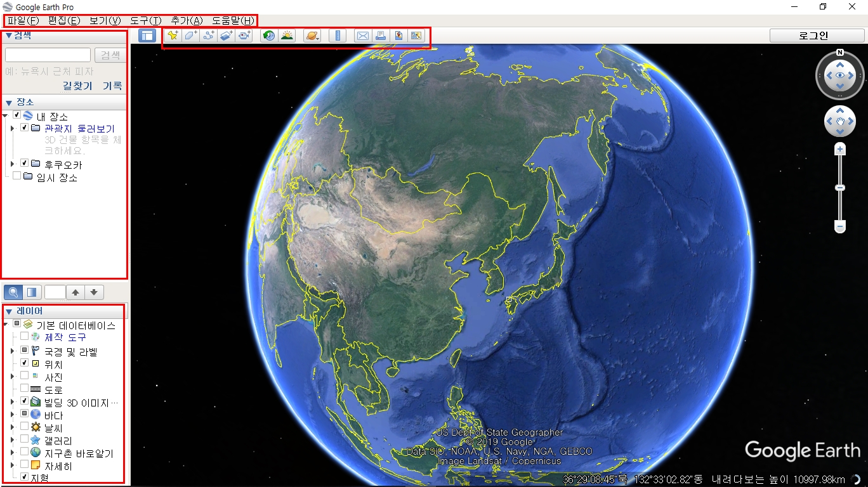The width and height of the screenshot is (868, 487).
Task: Enable the 임시 장소 checkbox
Action: [17, 176]
